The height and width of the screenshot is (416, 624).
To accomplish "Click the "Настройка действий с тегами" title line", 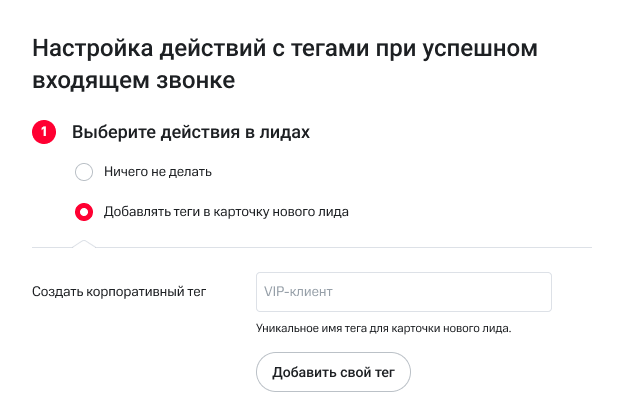I will point(285,47).
